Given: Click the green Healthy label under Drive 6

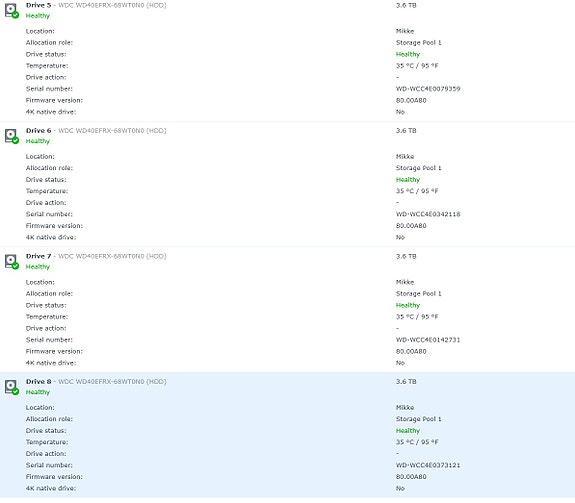Looking at the screenshot, I should pyautogui.click(x=38, y=141).
